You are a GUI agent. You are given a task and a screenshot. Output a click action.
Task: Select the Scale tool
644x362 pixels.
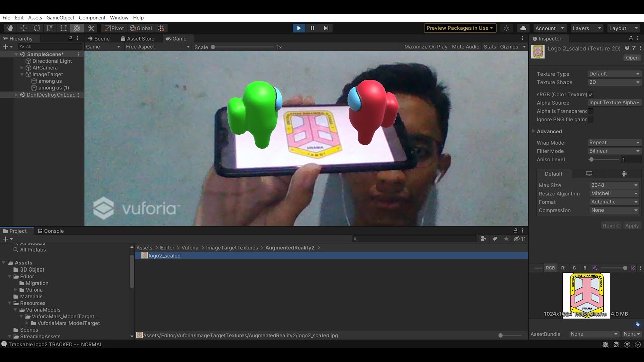[x=50, y=28]
